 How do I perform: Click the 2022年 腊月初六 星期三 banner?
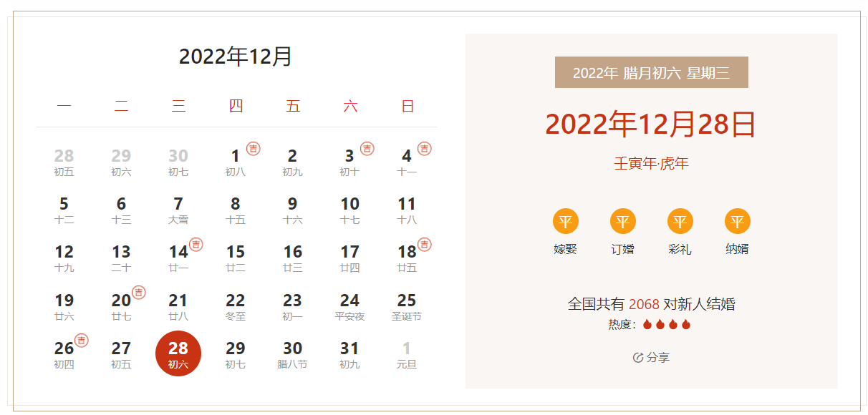[x=652, y=72]
